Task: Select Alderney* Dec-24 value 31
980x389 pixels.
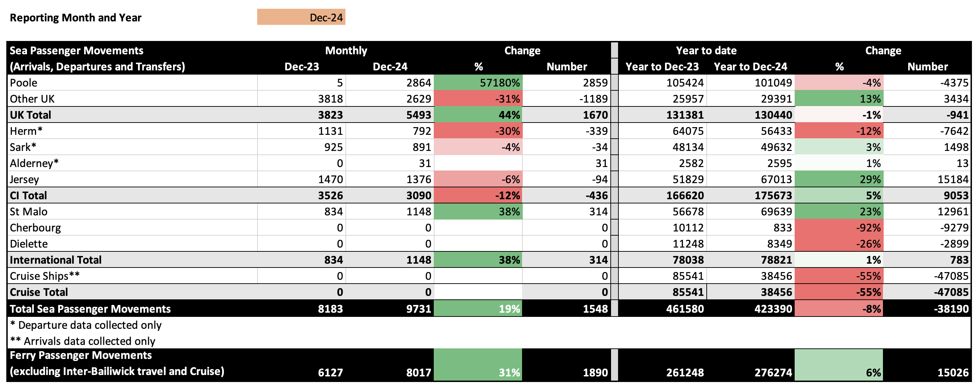Action: click(425, 164)
